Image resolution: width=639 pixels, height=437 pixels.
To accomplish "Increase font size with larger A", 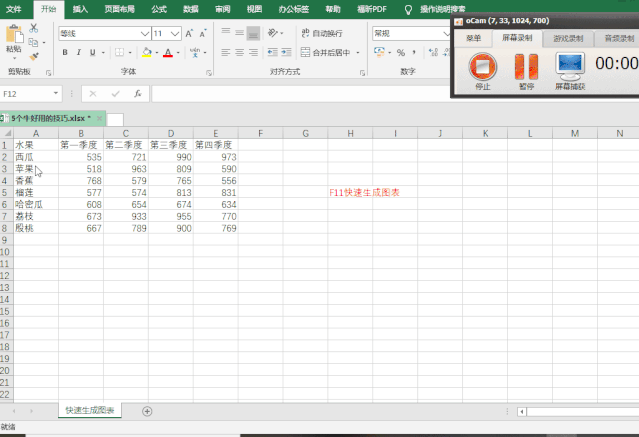I will point(189,33).
